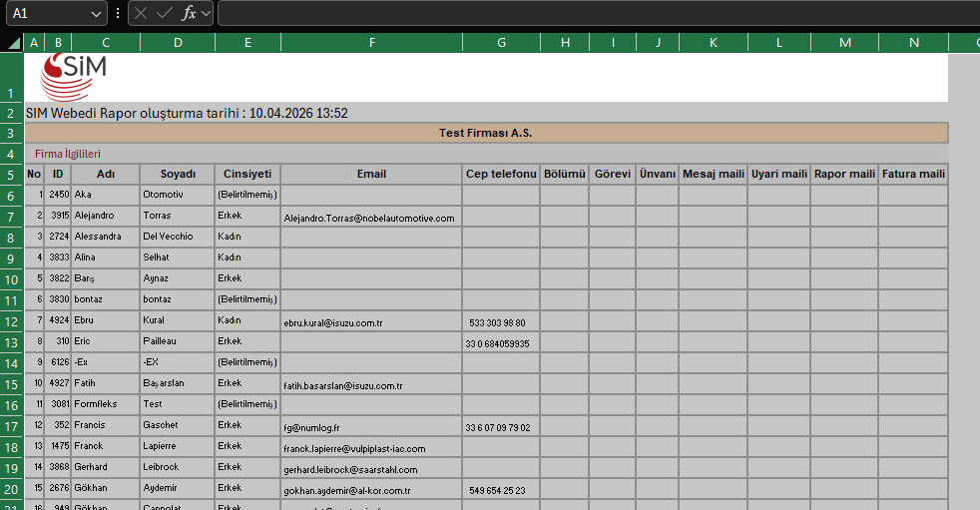The height and width of the screenshot is (510, 980).
Task: Expand the function list chevron beside fx
Action: click(206, 13)
